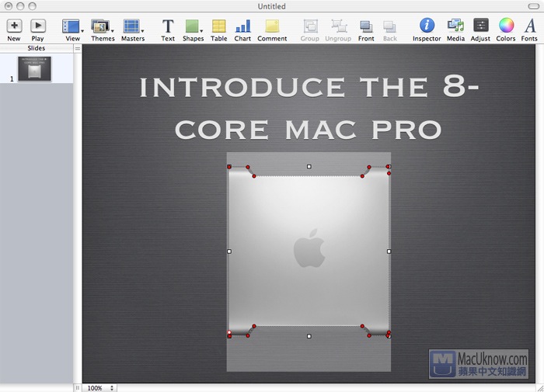This screenshot has width=544, height=392.
Task: Select slide 1 thumbnail in navigator
Action: [34, 69]
